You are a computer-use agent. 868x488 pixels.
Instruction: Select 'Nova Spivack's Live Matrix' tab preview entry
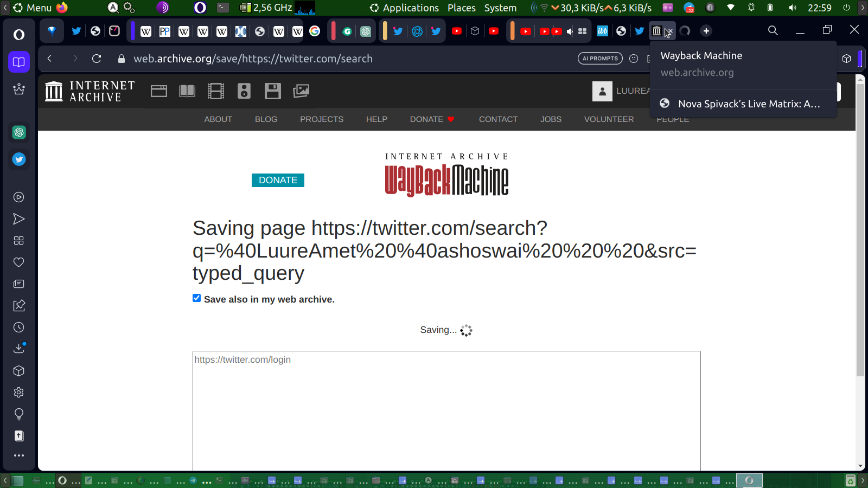pos(743,104)
